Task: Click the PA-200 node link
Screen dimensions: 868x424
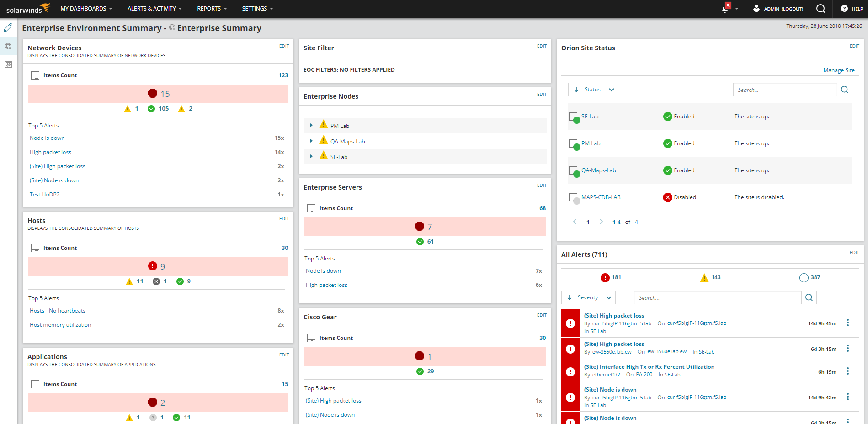Action: (x=644, y=375)
